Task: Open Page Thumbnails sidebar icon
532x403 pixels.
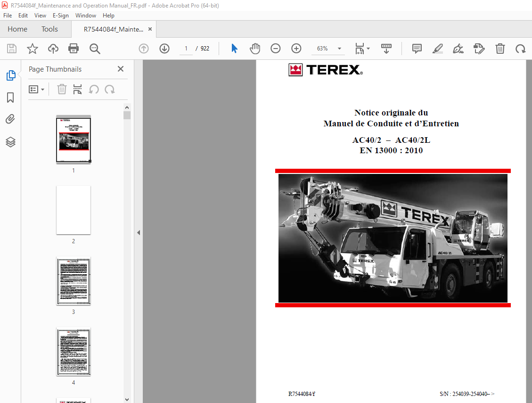Action: click(x=10, y=75)
